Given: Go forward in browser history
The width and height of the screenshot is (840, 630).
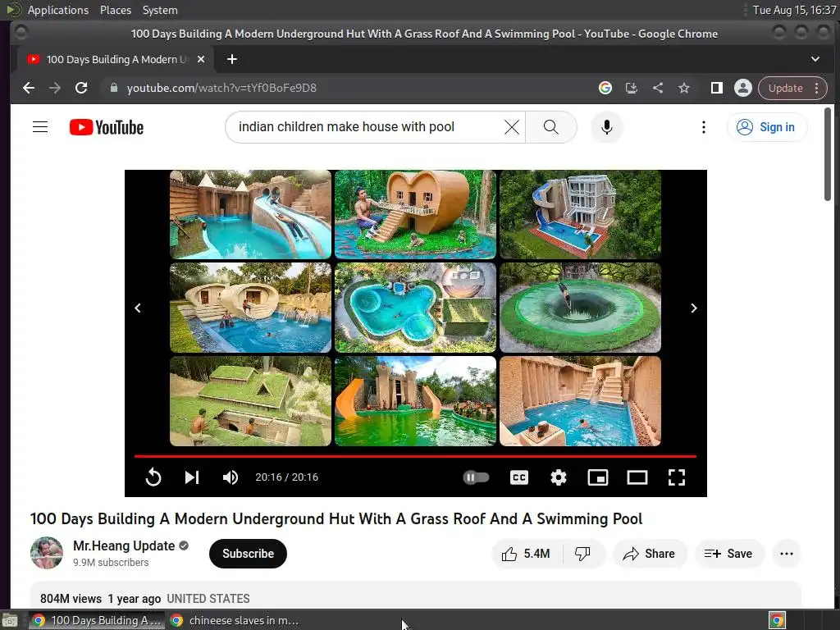Looking at the screenshot, I should point(55,88).
